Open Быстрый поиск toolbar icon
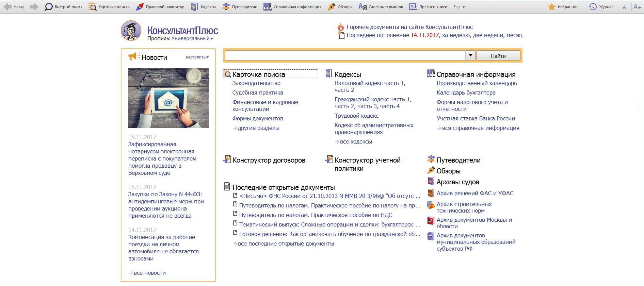Viewport: 644px width, 286px height. (49, 7)
